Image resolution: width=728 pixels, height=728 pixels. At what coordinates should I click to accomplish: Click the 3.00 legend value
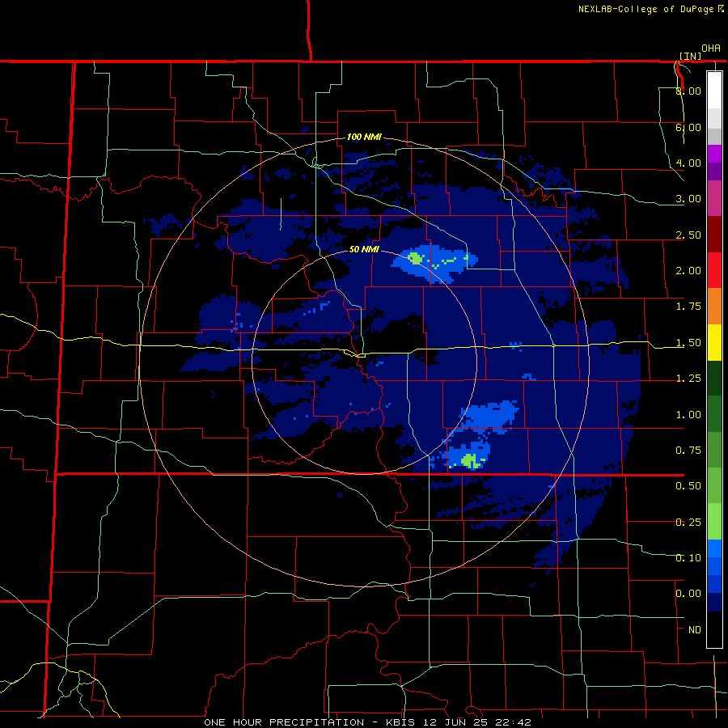(688, 199)
